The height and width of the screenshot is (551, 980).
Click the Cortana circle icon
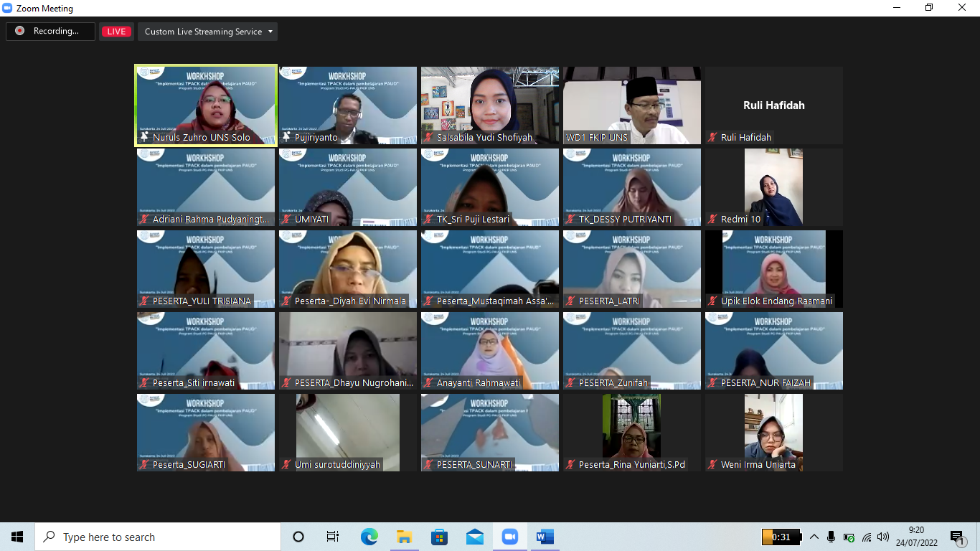tap(298, 537)
